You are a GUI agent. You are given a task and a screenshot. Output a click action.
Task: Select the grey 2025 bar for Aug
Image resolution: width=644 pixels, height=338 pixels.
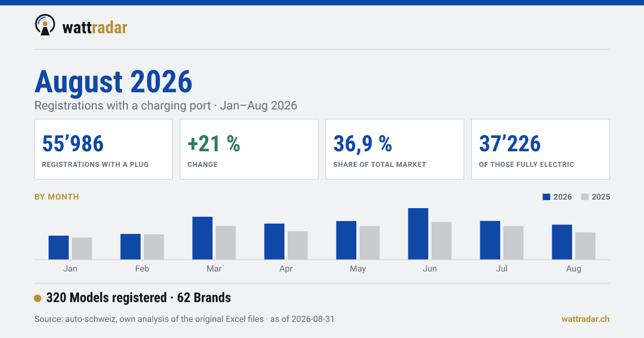(x=586, y=246)
